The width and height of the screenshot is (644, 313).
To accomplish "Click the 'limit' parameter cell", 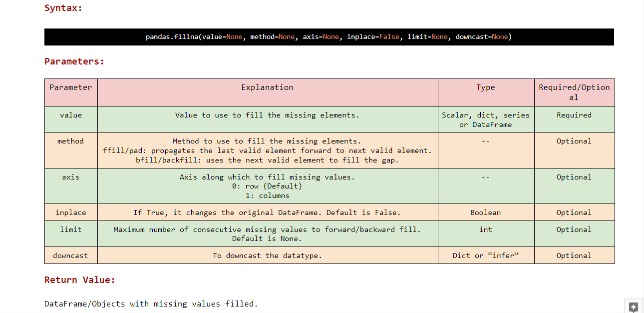I will click(71, 233).
